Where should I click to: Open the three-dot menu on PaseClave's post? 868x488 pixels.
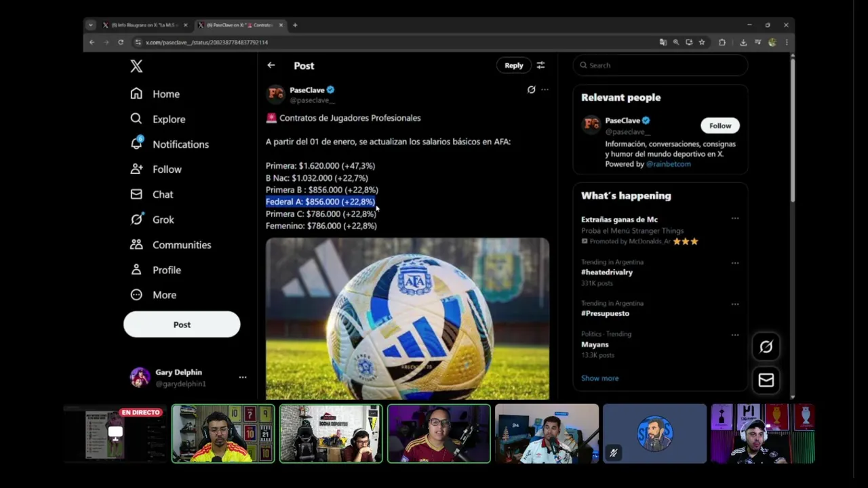point(545,89)
